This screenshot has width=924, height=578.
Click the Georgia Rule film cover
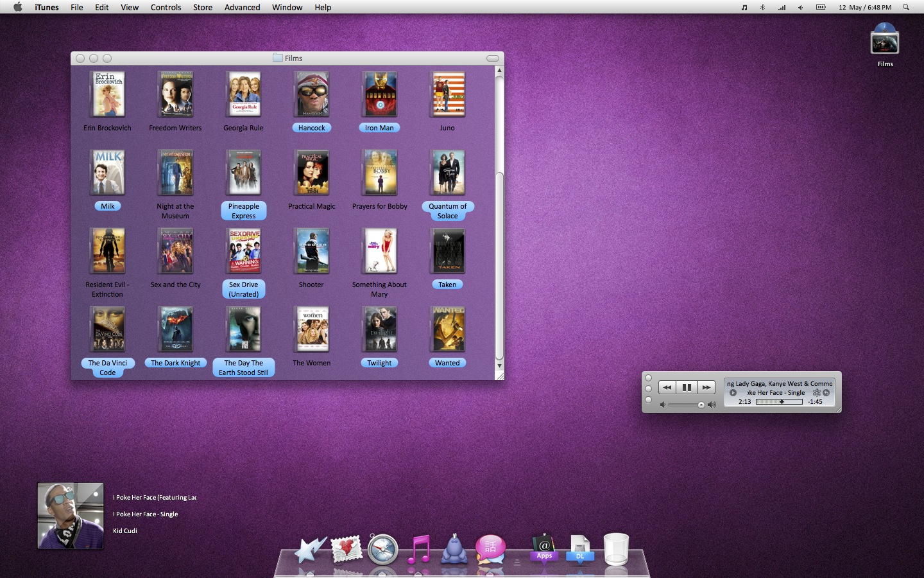pos(244,94)
